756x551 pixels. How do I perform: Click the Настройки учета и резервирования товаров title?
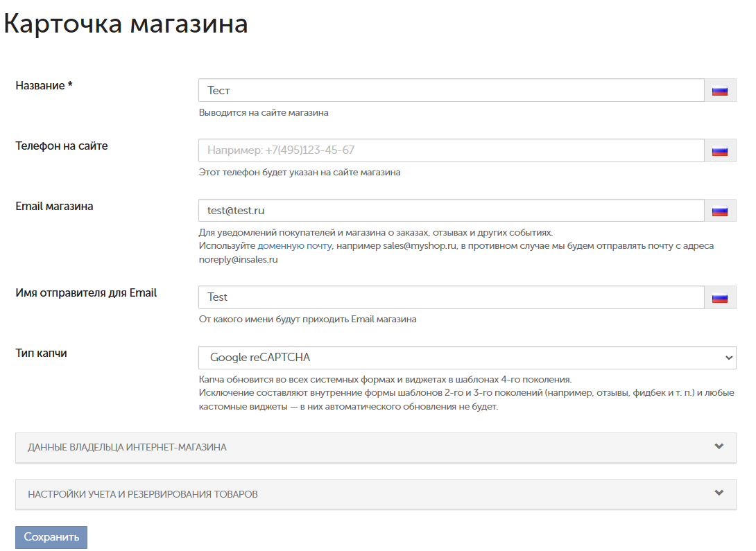click(x=143, y=495)
